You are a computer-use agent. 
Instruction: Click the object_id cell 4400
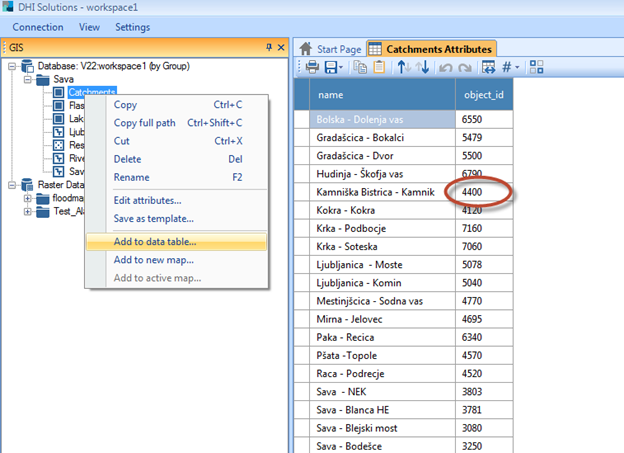(484, 192)
